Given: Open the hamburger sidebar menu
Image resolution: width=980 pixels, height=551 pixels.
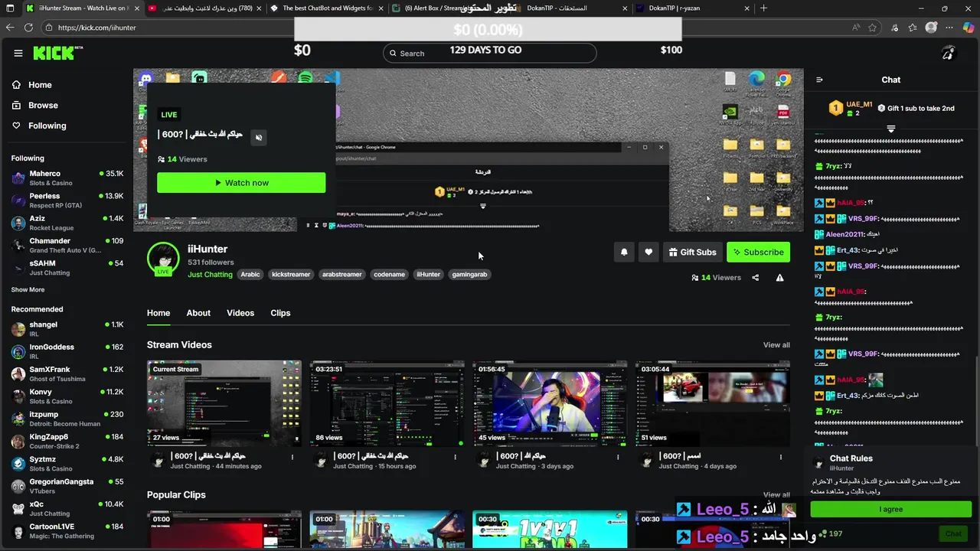Looking at the screenshot, I should [18, 53].
